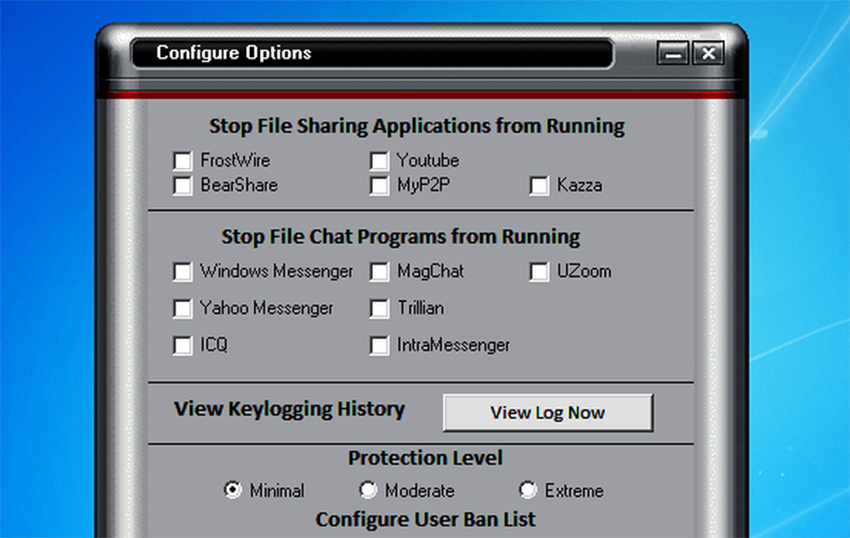Enable the ICQ checkbox
Viewport: 850px width, 538px height.
point(183,345)
